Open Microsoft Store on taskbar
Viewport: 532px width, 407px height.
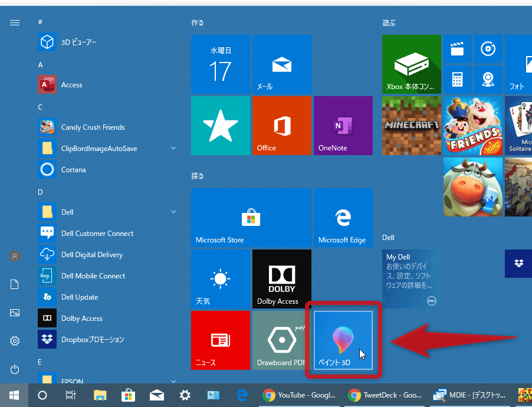pos(128,395)
